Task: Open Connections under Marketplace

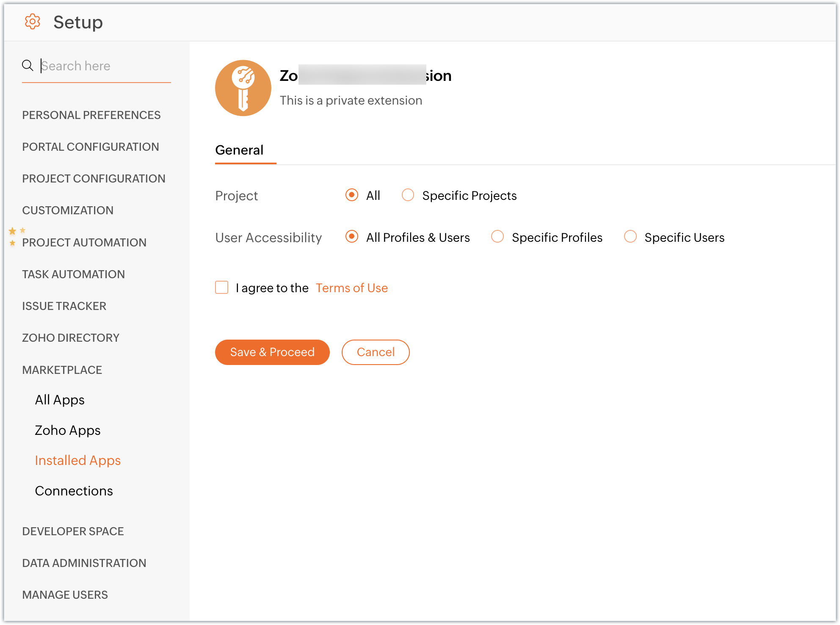Action: click(74, 491)
